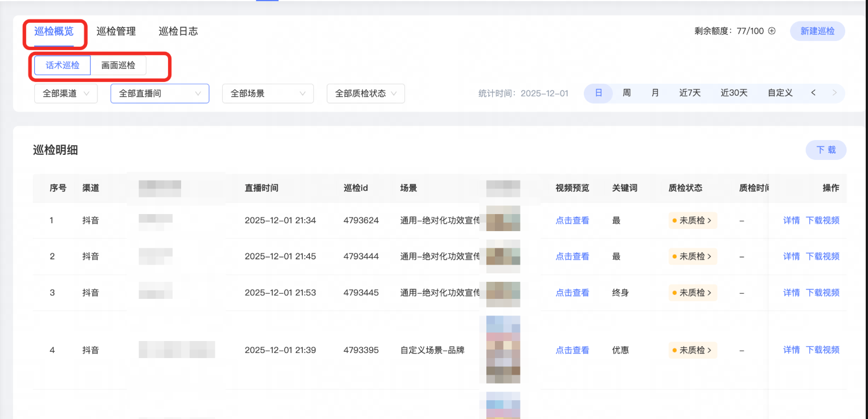
Task: Click 点击查看 for 巡检id 4793444
Action: [572, 256]
